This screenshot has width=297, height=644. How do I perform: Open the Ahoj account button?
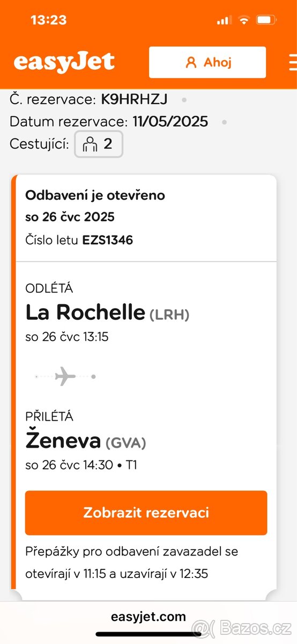coord(207,62)
